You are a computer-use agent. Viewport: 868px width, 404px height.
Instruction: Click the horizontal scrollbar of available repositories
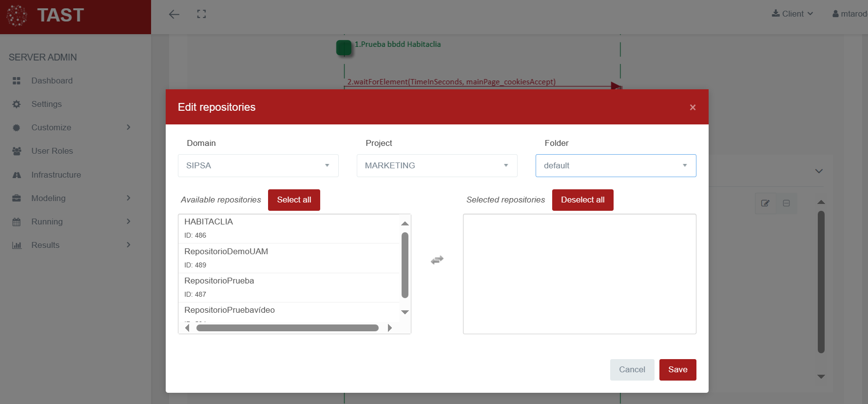pos(287,328)
